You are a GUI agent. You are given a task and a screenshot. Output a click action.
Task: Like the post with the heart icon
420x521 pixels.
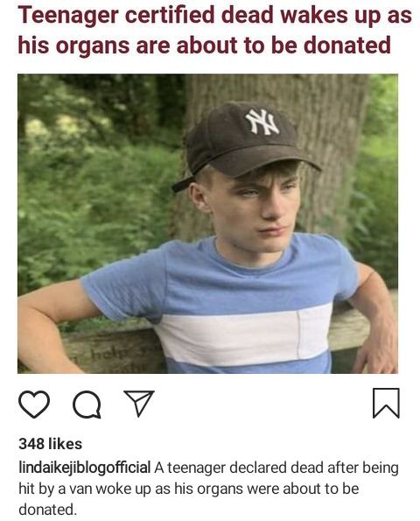(x=34, y=404)
